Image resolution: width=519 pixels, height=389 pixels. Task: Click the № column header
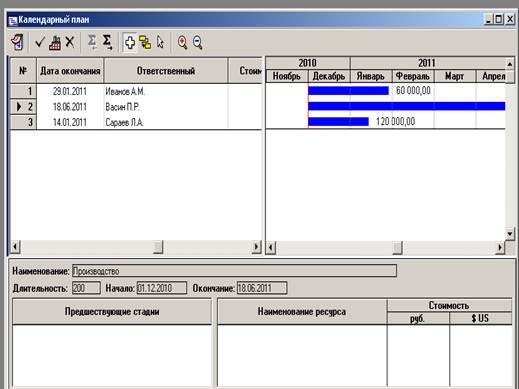click(x=23, y=71)
